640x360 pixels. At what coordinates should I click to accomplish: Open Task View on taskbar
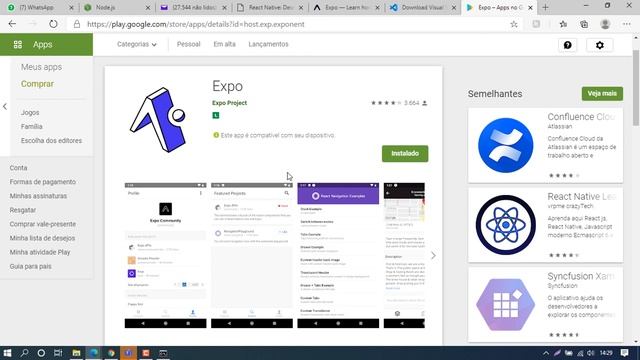click(x=58, y=353)
